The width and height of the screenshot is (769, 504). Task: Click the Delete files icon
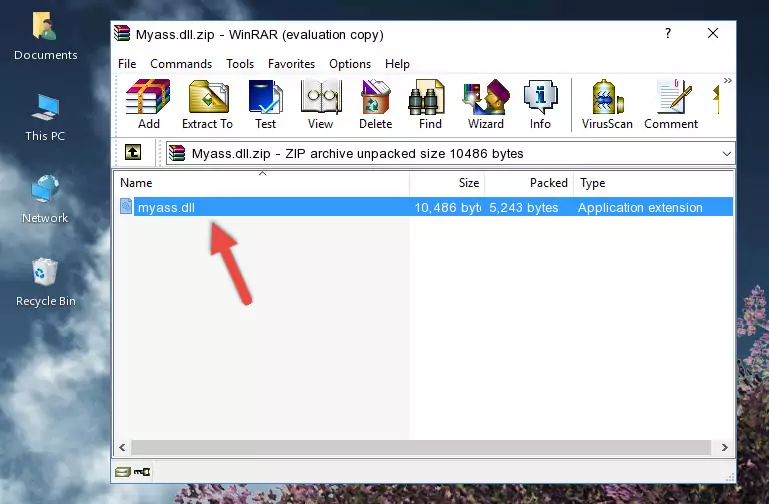tap(375, 104)
